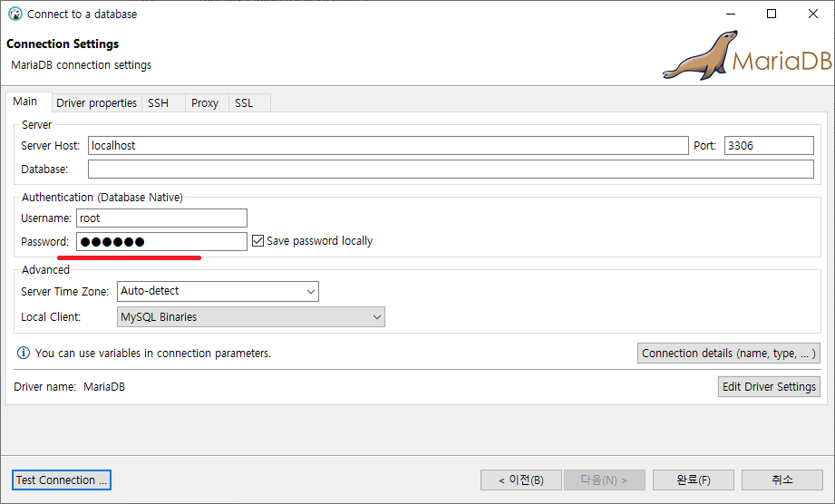The image size is (835, 504).
Task: Click the MariaDB seal logo
Action: coord(747,54)
